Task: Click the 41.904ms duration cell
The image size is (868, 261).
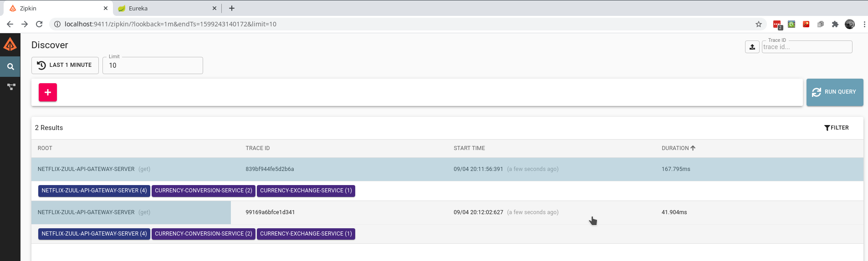Action: click(674, 212)
